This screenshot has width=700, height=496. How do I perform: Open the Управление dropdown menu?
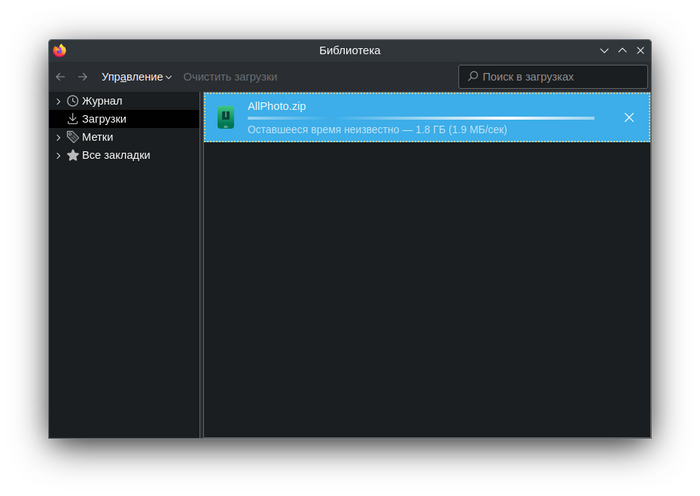pos(136,77)
